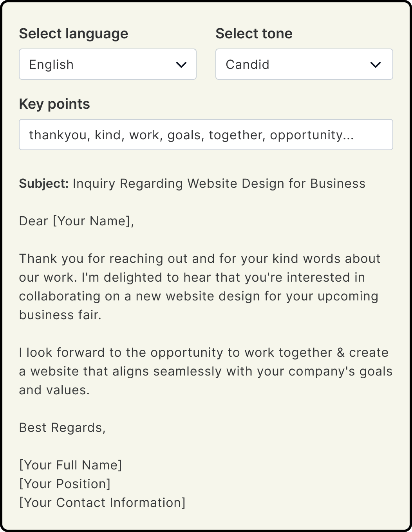The image size is (412, 532).
Task: Click the "[Your Position]" placeholder
Action: [65, 484]
